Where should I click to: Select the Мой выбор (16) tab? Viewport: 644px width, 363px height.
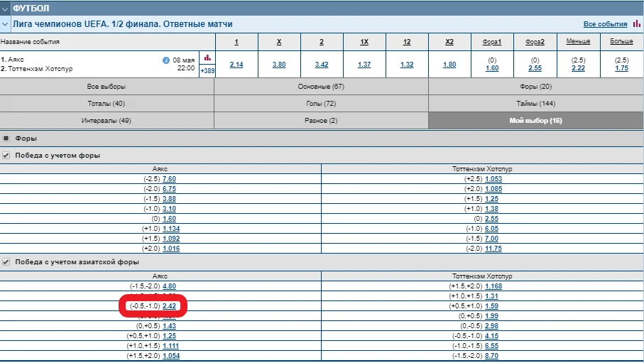pyautogui.click(x=536, y=121)
